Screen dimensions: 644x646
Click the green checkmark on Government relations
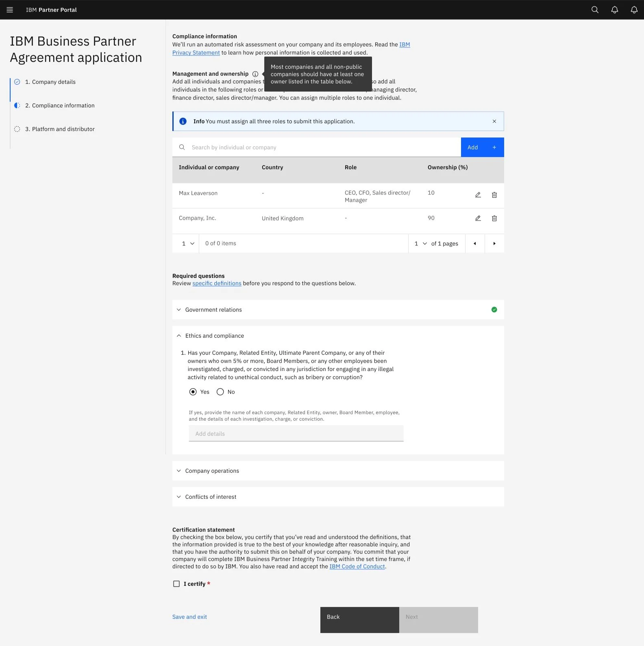tap(494, 310)
